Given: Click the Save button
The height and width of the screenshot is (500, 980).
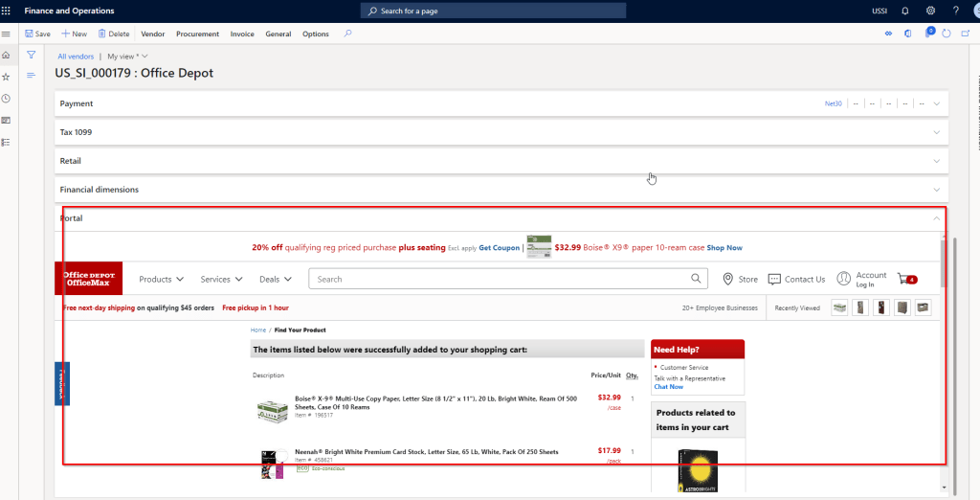Looking at the screenshot, I should click(x=37, y=34).
